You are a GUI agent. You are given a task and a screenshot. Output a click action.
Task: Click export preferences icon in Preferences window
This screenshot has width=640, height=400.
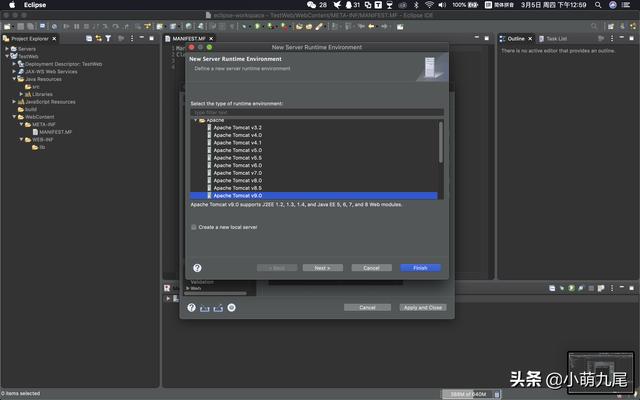[x=218, y=308]
